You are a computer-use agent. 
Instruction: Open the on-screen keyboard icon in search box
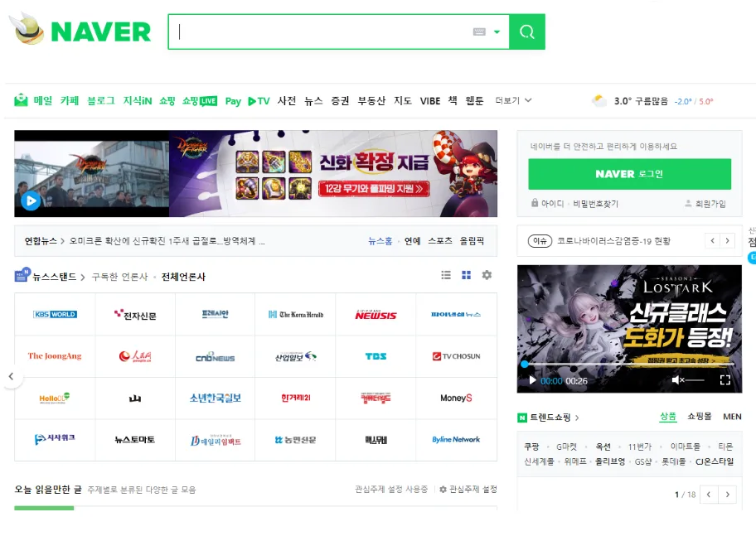479,31
